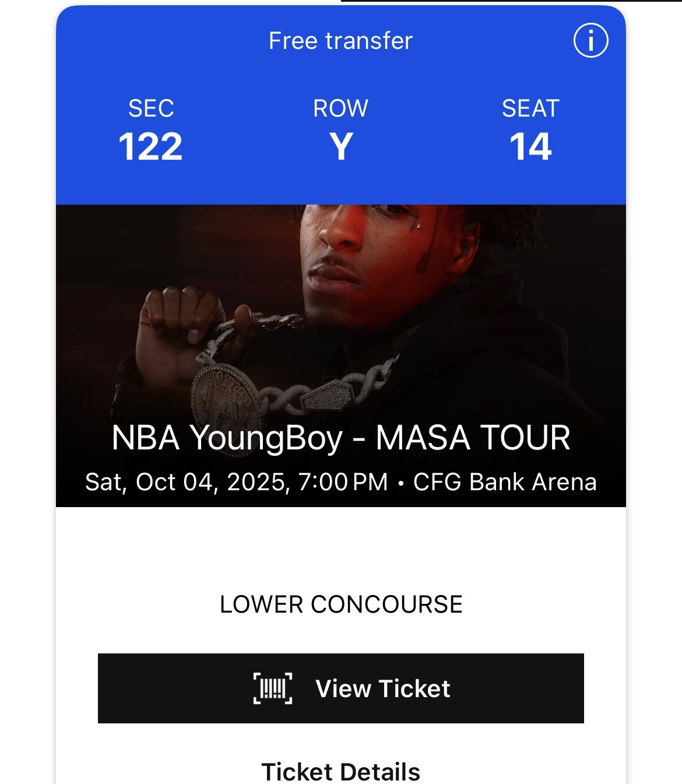
Task: Click section number 122
Action: (x=150, y=146)
